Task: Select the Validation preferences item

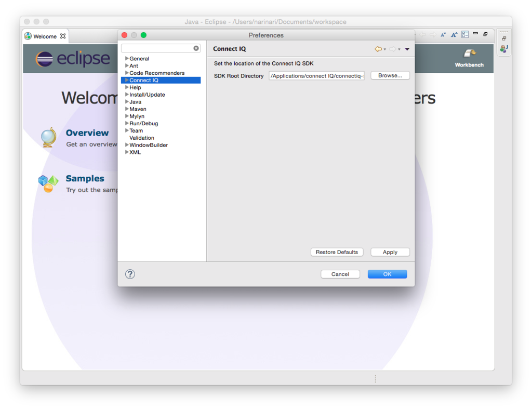Action: click(x=142, y=138)
